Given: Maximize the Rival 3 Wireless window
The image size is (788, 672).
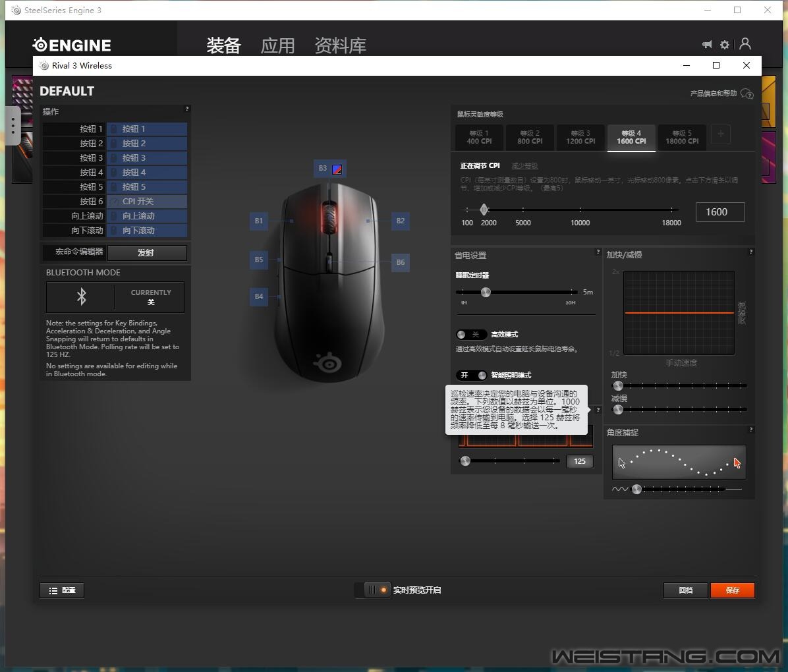Looking at the screenshot, I should (716, 65).
